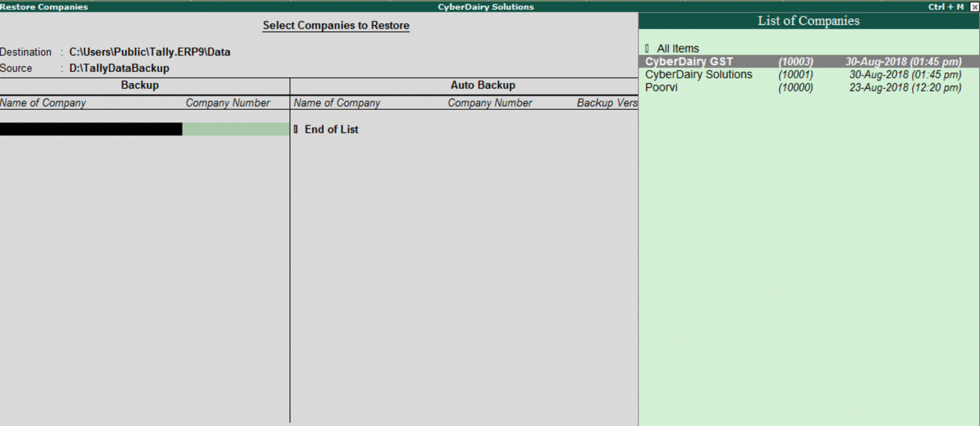980x426 pixels.
Task: Edit the Destination path field
Action: 149,52
